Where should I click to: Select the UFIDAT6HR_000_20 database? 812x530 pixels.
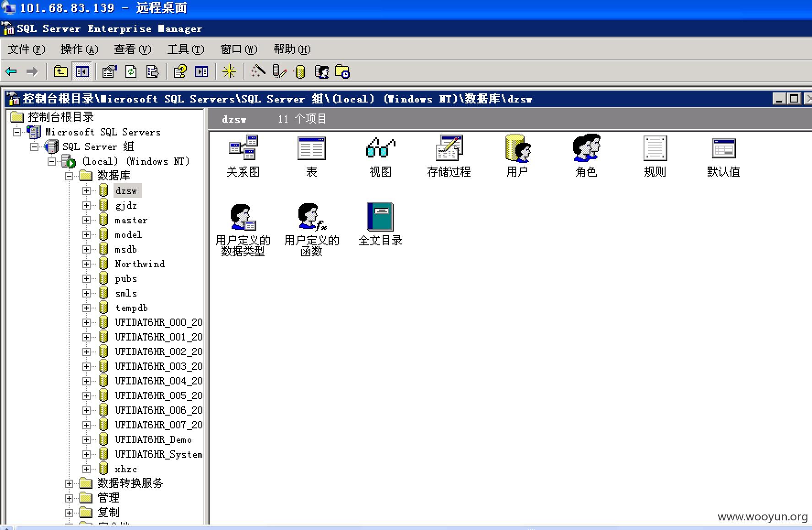[x=158, y=323]
